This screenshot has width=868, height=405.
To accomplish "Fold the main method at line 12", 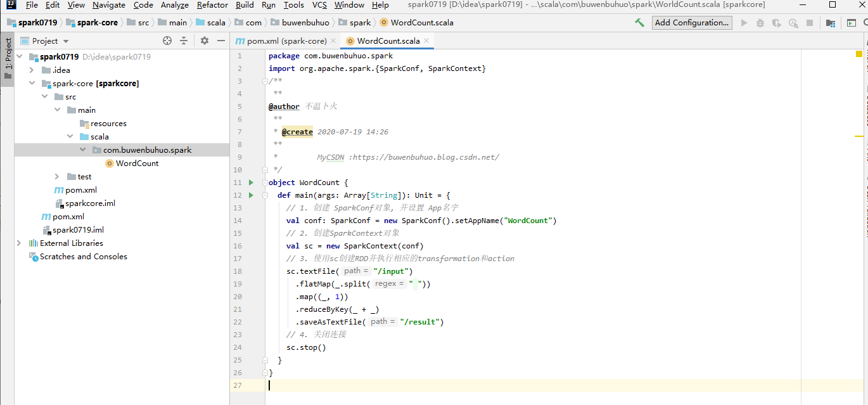I will tap(265, 195).
